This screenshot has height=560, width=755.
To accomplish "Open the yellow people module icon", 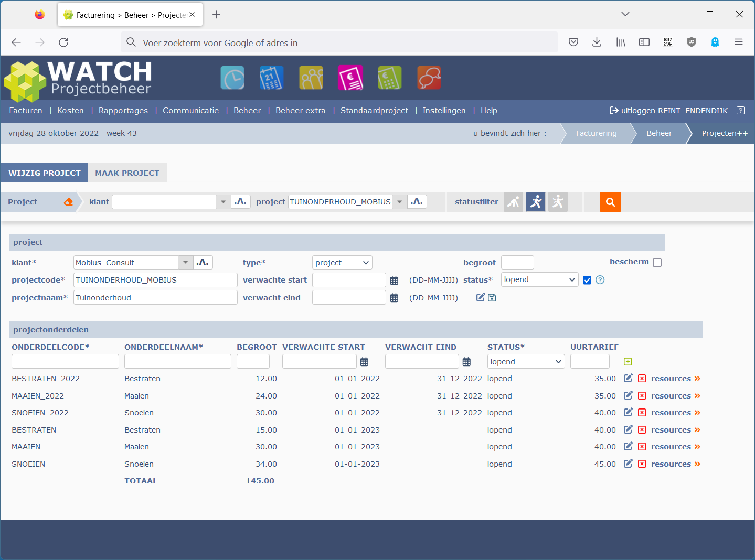I will pos(311,78).
